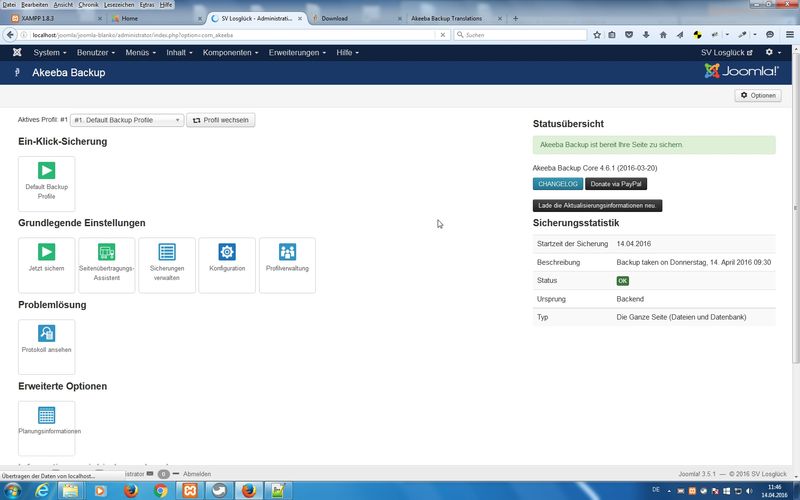
Task: Expand the Menüs menu
Action: (140, 53)
